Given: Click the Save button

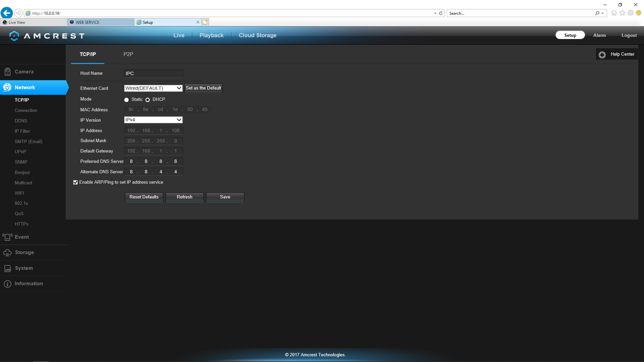Looking at the screenshot, I should [225, 197].
